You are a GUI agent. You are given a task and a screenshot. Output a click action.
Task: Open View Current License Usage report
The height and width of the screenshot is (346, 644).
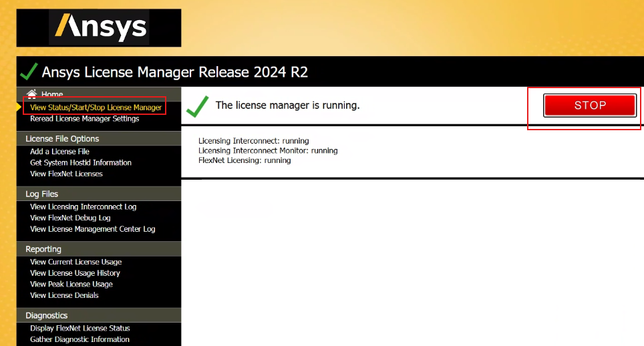pyautogui.click(x=75, y=262)
